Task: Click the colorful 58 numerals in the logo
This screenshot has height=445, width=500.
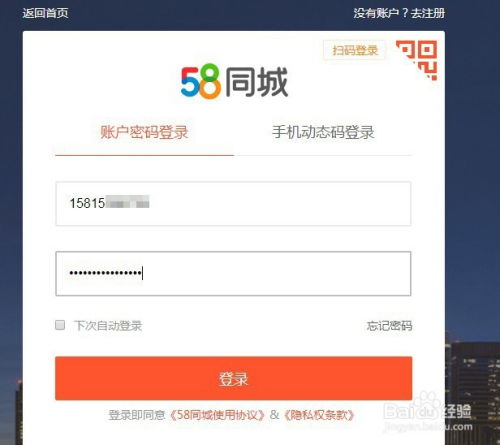Action: click(201, 82)
